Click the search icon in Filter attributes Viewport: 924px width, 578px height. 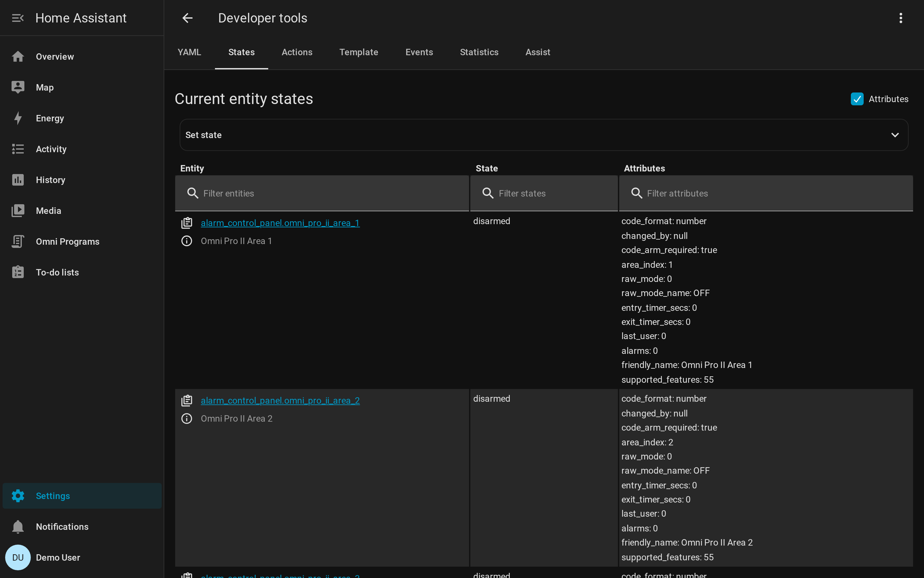tap(637, 193)
